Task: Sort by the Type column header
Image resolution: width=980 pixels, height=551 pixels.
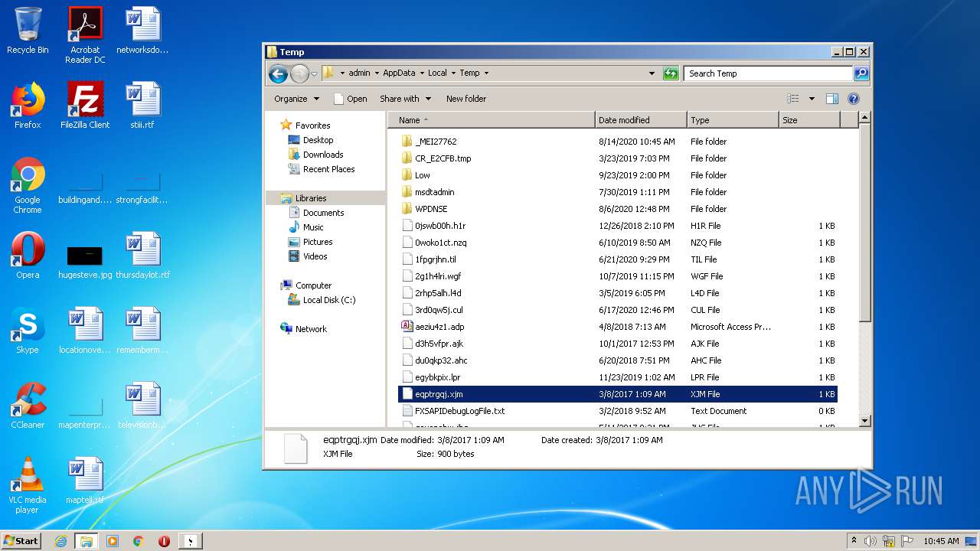Action: [733, 120]
